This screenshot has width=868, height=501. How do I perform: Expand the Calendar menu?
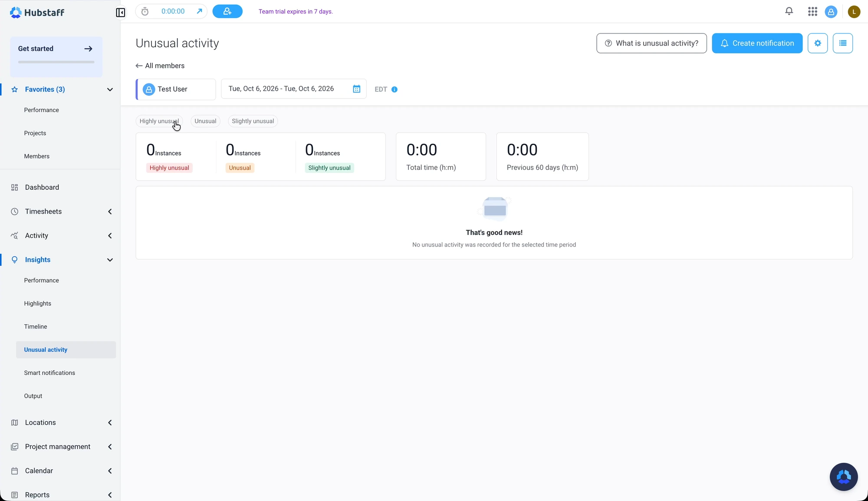[x=110, y=471]
